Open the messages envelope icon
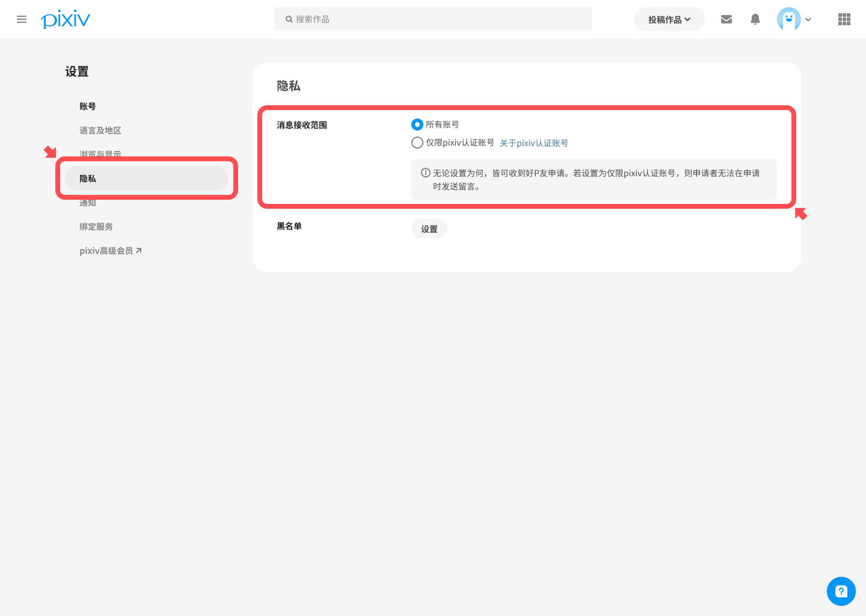The width and height of the screenshot is (866, 616). [726, 19]
